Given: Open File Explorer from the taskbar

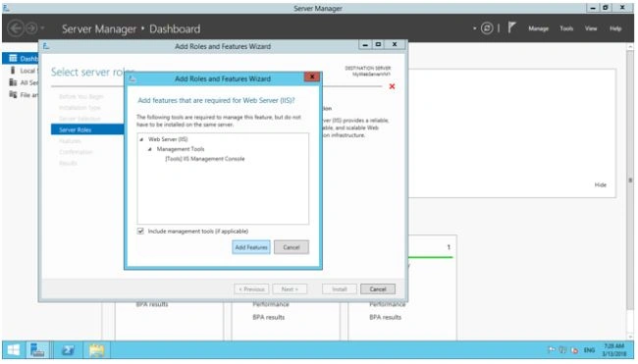Looking at the screenshot, I should [x=96, y=350].
